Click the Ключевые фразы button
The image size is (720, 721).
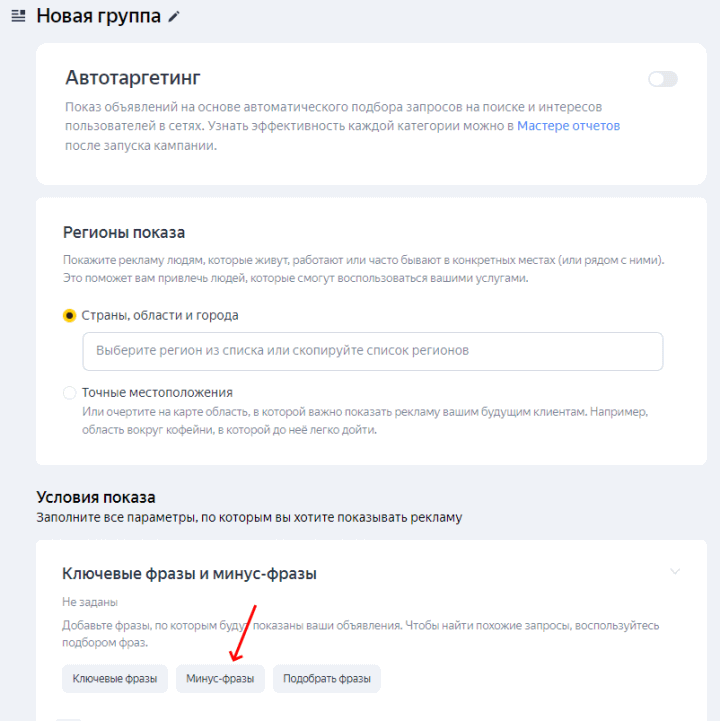click(115, 679)
